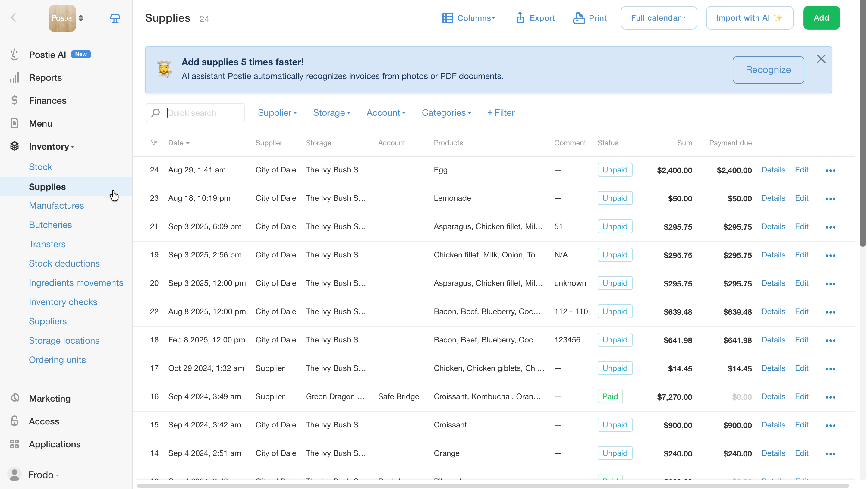Expand the Supplier filter

click(x=277, y=112)
